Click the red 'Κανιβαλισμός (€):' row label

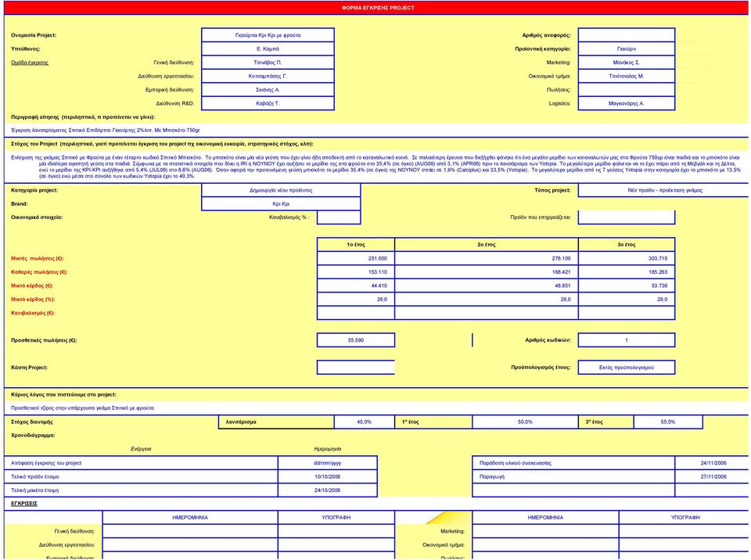pos(33,314)
